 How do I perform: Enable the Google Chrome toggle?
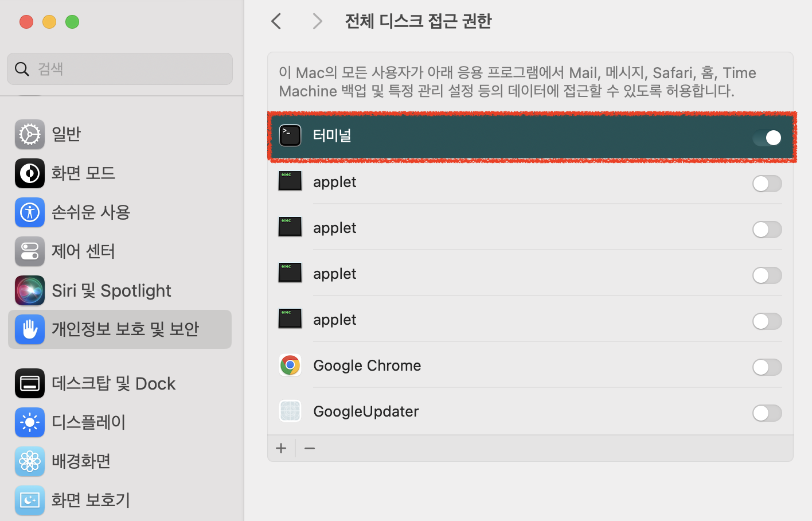point(767,367)
